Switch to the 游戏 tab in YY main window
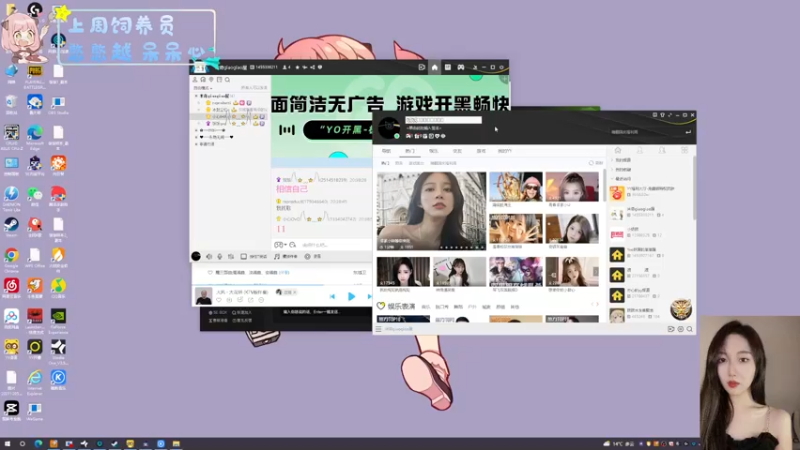Screen dimensions: 800x450 (x=481, y=151)
